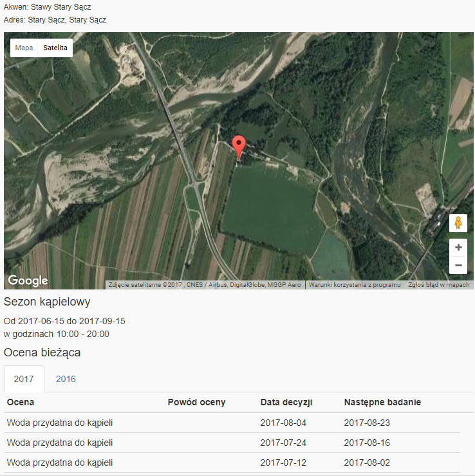475x476 pixels.
Task: Click Zgłoś błąd w mapach link
Action: coord(439,284)
